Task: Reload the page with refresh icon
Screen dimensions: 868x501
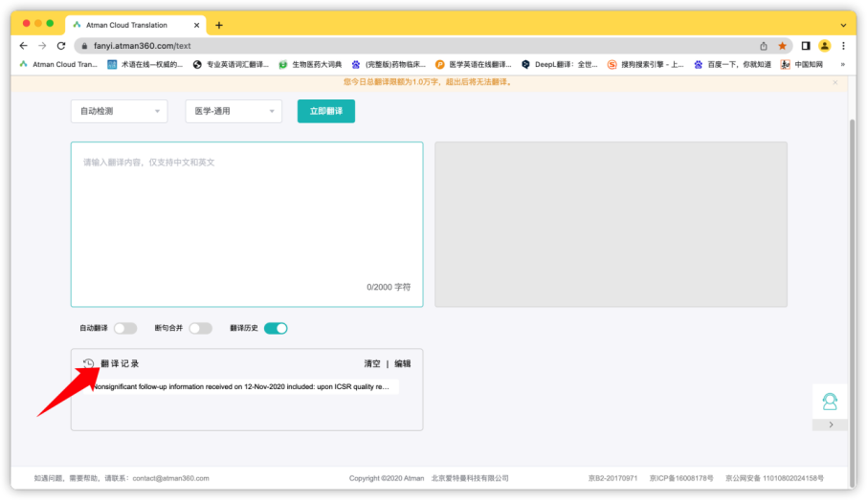Action: coord(61,46)
